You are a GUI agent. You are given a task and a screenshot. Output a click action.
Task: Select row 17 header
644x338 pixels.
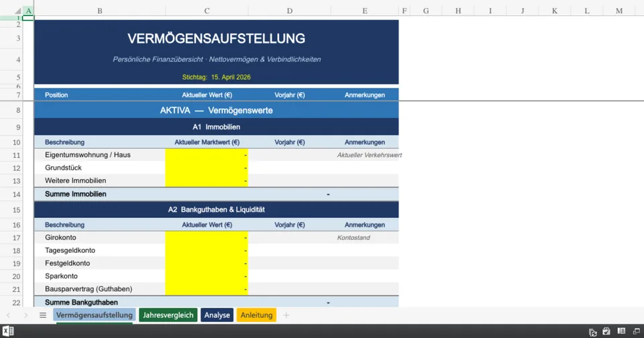[x=11, y=237]
